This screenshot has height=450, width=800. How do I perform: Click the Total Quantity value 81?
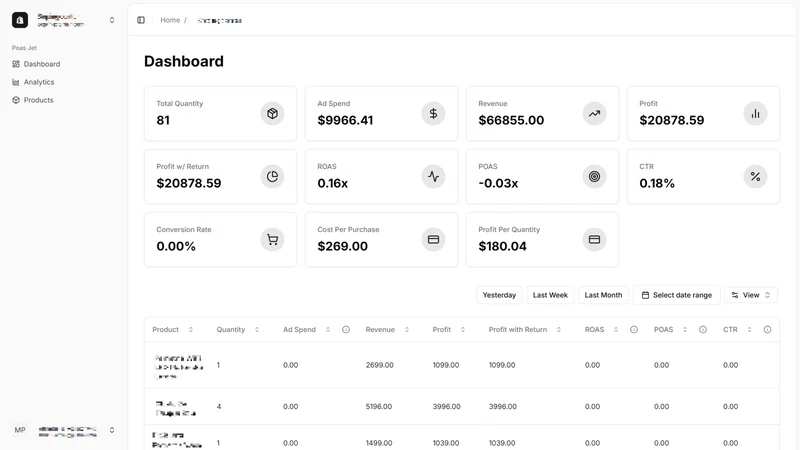point(163,120)
